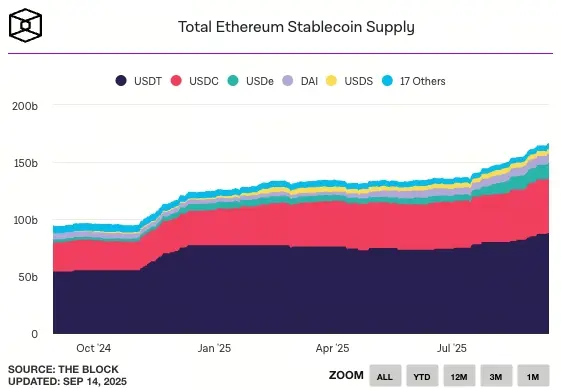Set zoom range to YTD
The width and height of the screenshot is (561, 390).
pyautogui.click(x=422, y=376)
